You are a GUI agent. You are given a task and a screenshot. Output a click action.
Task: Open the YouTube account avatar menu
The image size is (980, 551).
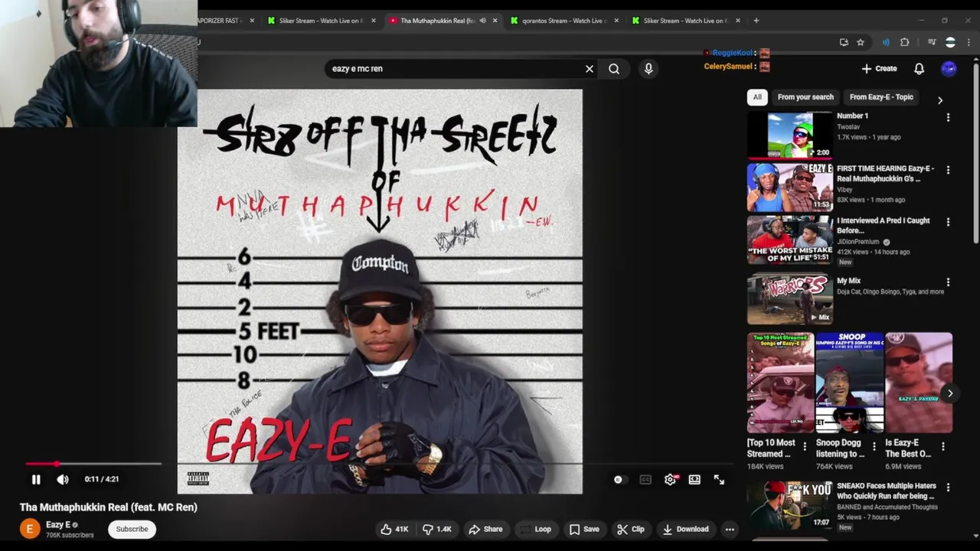(x=949, y=68)
